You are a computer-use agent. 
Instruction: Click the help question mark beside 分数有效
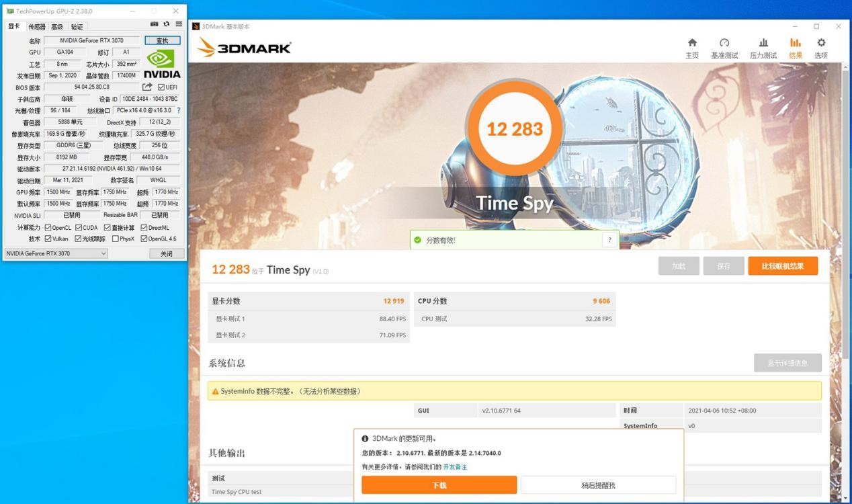tap(609, 240)
